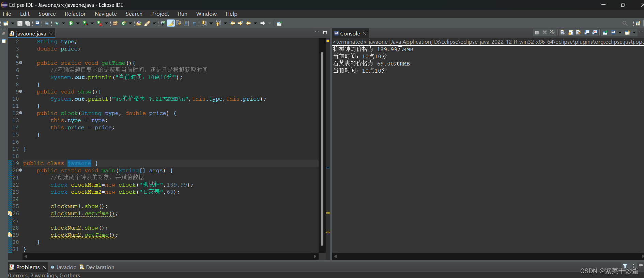The width and height of the screenshot is (644, 278).
Task: Go to last edit location
Action: [232, 23]
